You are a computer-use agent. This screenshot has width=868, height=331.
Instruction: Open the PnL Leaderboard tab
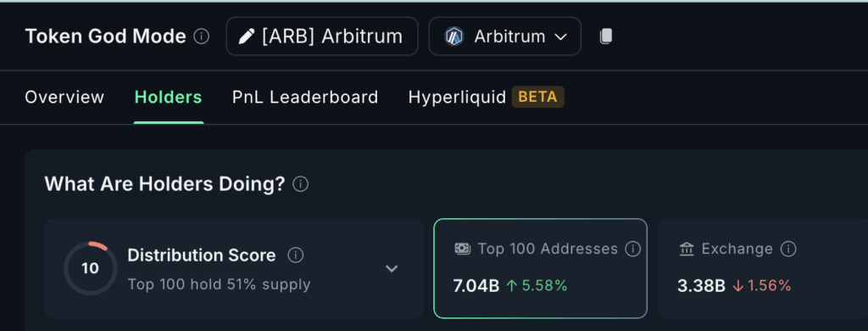coord(305,98)
